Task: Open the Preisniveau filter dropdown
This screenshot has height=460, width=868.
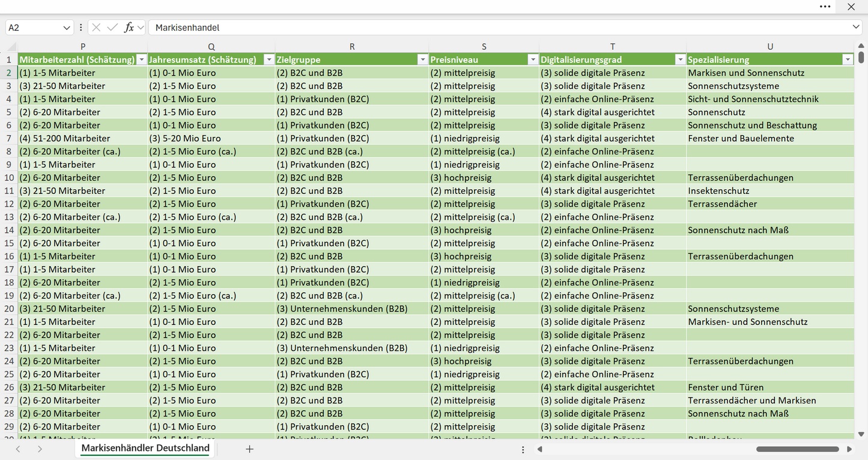Action: click(533, 59)
